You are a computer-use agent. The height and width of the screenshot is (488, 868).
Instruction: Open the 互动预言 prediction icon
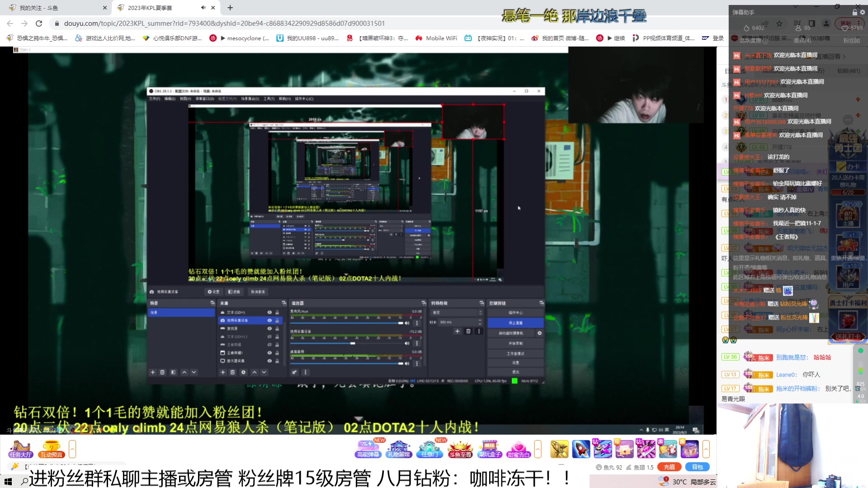pos(52,449)
